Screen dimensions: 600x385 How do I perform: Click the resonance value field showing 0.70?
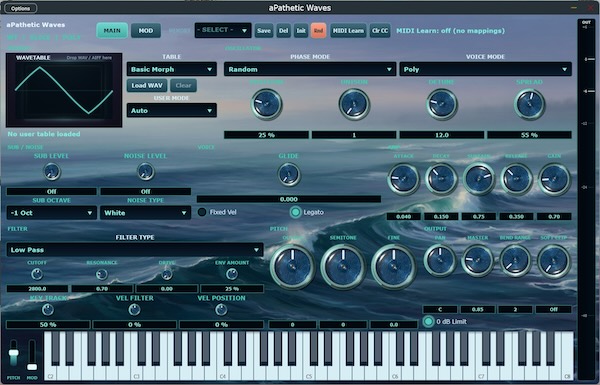(x=102, y=289)
